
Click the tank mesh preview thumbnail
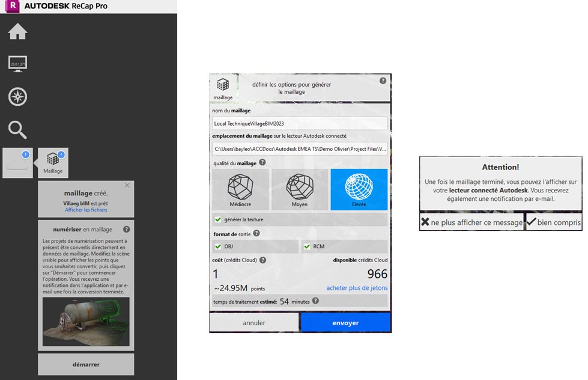point(86,322)
